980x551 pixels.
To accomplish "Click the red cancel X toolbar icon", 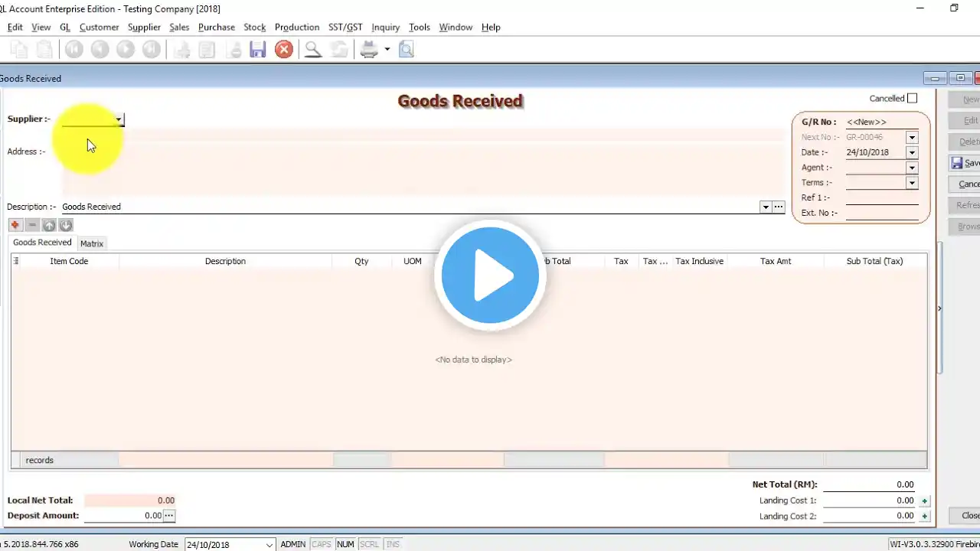I will [x=284, y=50].
